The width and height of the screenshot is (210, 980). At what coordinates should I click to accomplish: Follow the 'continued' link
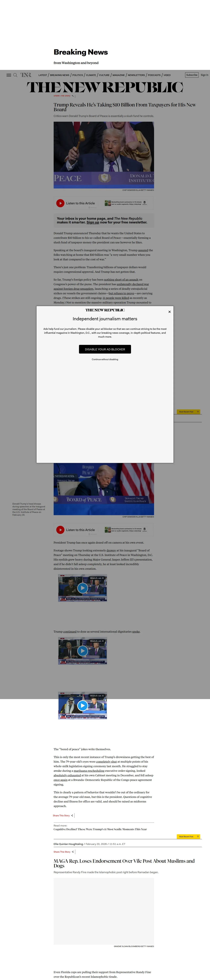click(70, 631)
